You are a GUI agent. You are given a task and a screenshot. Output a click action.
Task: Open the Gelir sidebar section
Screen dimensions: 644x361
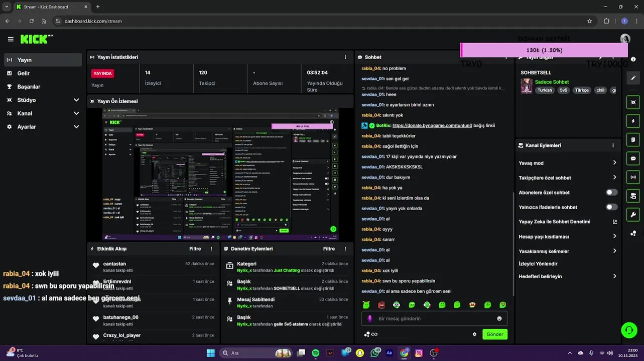point(43,73)
